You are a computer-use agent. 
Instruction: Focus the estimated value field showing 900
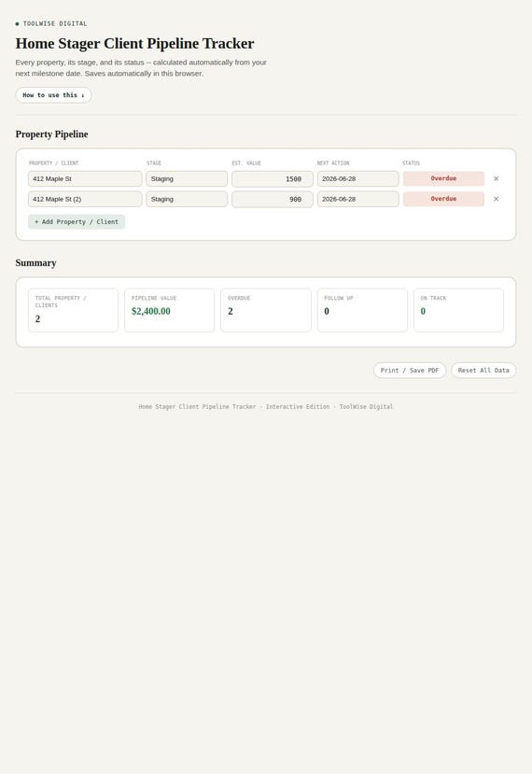click(273, 199)
